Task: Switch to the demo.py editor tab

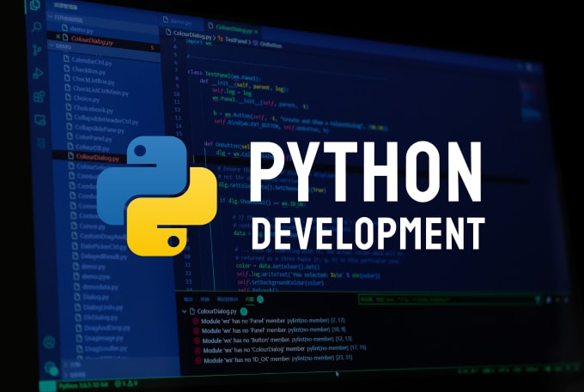Action: [x=181, y=21]
